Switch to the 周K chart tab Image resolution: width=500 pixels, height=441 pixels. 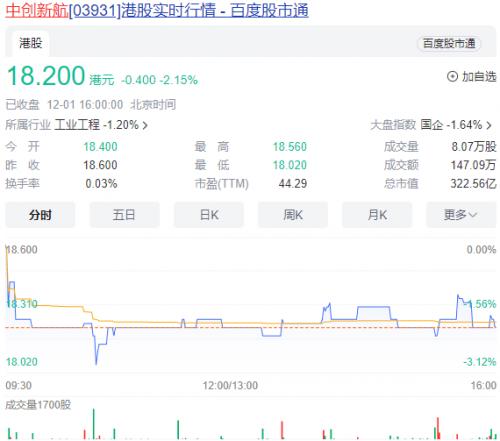[x=293, y=215]
